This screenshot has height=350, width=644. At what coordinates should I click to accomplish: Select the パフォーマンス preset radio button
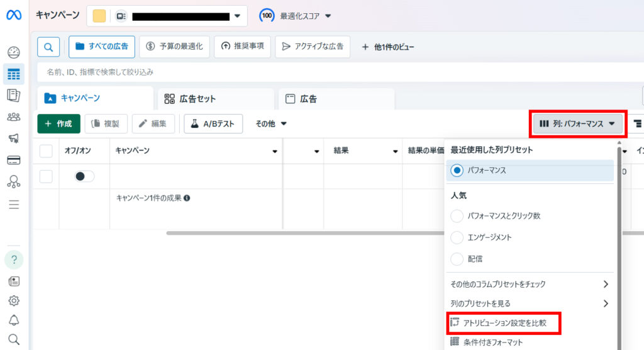[457, 170]
